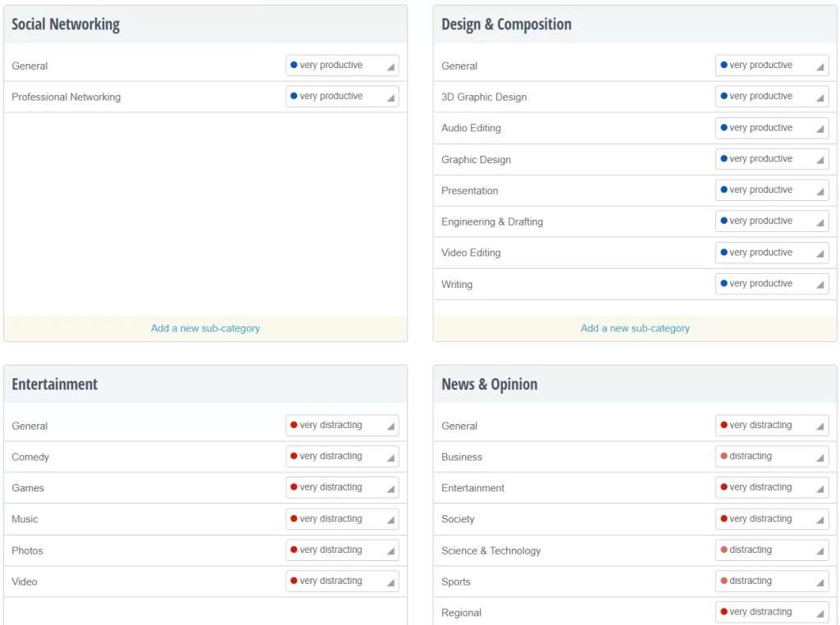Open Entertainment Comedy distraction dropdown
The height and width of the screenshot is (625, 840).
[x=342, y=457]
